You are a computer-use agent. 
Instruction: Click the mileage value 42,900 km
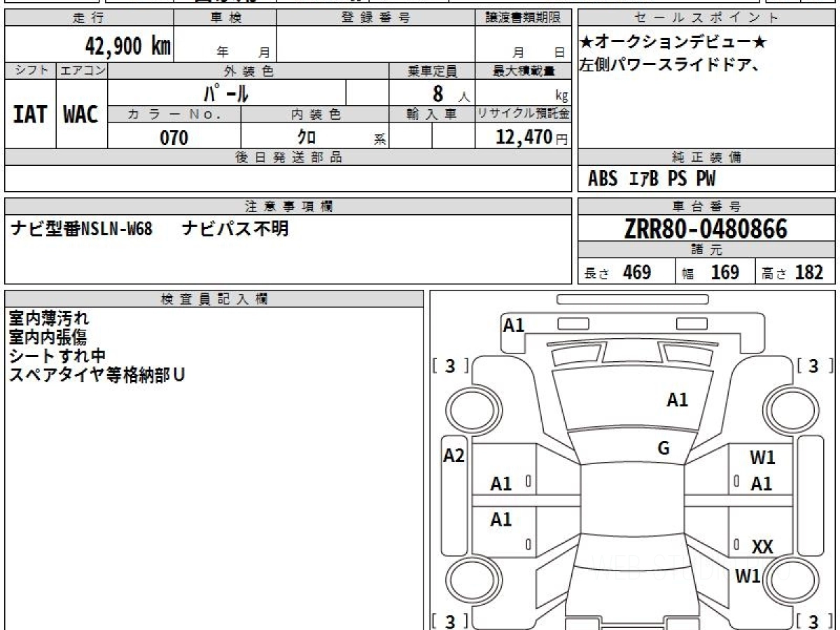pyautogui.click(x=128, y=45)
